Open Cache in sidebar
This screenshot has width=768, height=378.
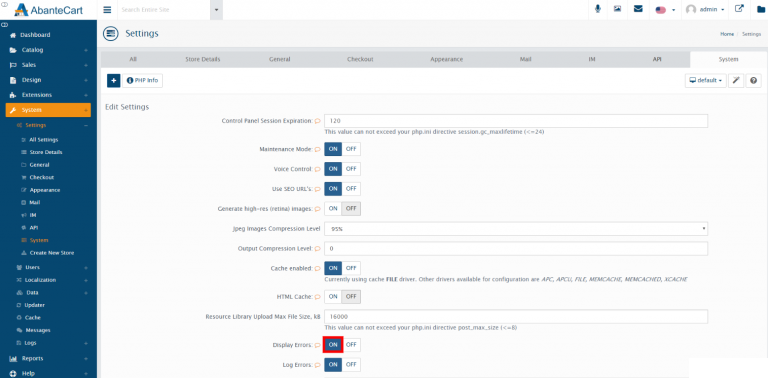[x=32, y=318]
